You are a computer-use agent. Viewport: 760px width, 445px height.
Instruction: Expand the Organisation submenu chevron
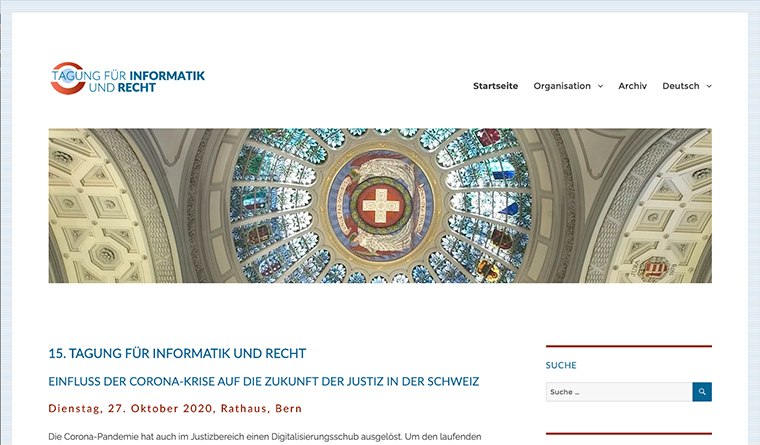click(x=600, y=86)
